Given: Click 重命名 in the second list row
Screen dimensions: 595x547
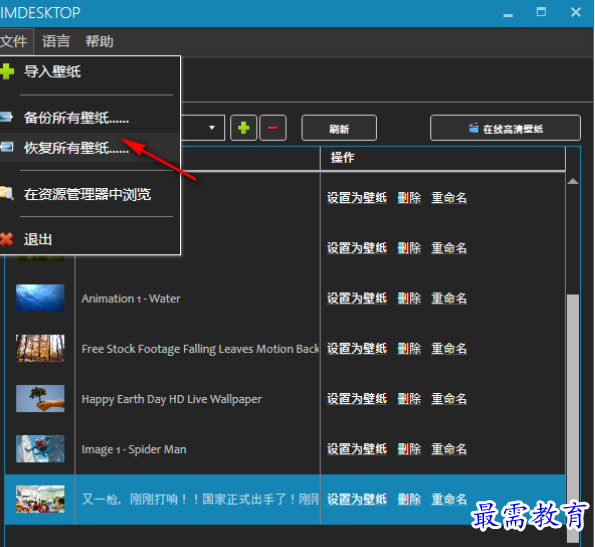Looking at the screenshot, I should point(449,248).
